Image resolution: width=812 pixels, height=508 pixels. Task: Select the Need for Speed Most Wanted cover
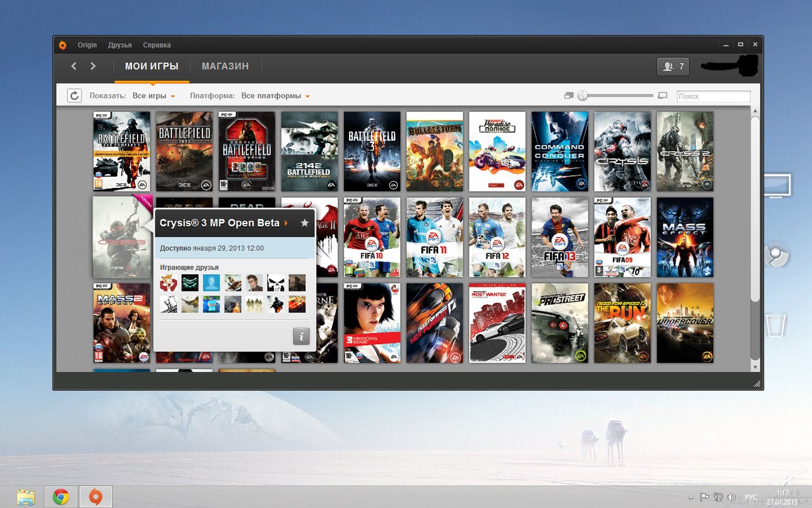click(x=497, y=323)
